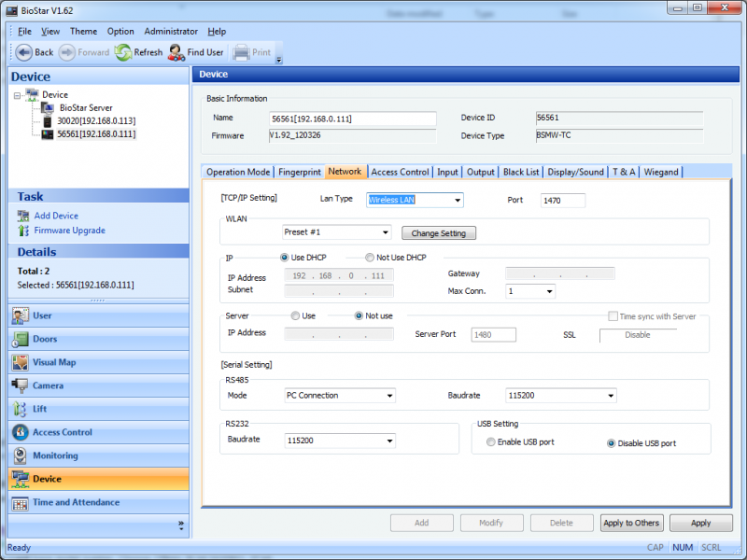Open the Lan Type dropdown
The height and width of the screenshot is (560, 747).
[x=457, y=200]
